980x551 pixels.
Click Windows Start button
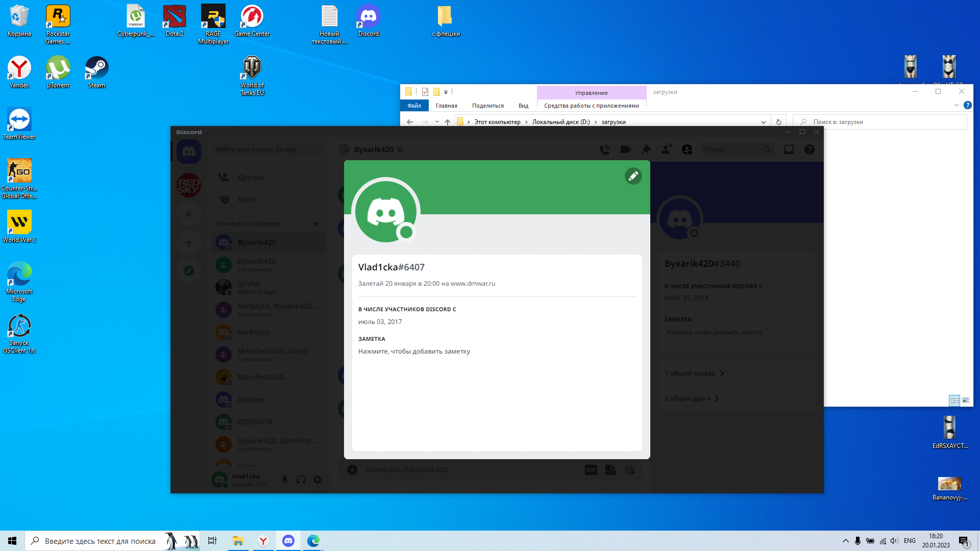tap(12, 541)
